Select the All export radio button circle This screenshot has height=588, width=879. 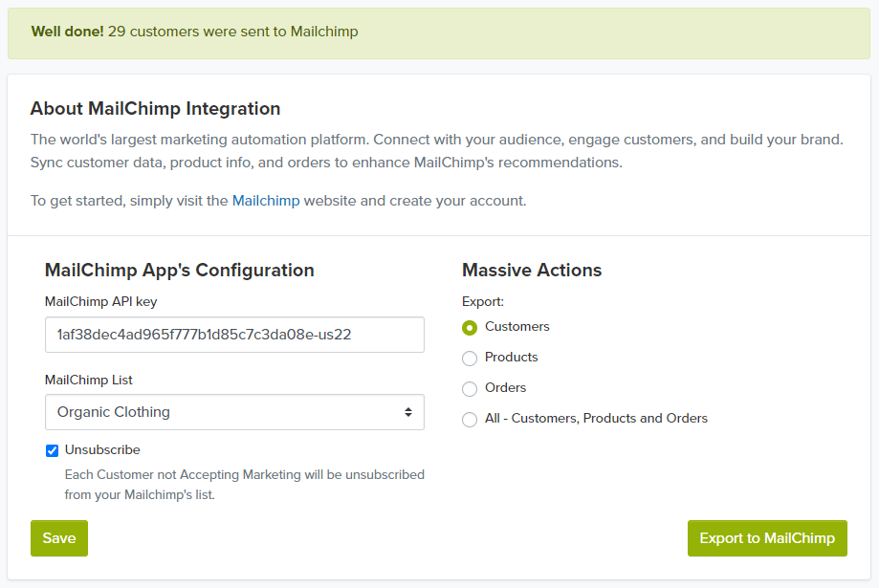pyautogui.click(x=470, y=420)
